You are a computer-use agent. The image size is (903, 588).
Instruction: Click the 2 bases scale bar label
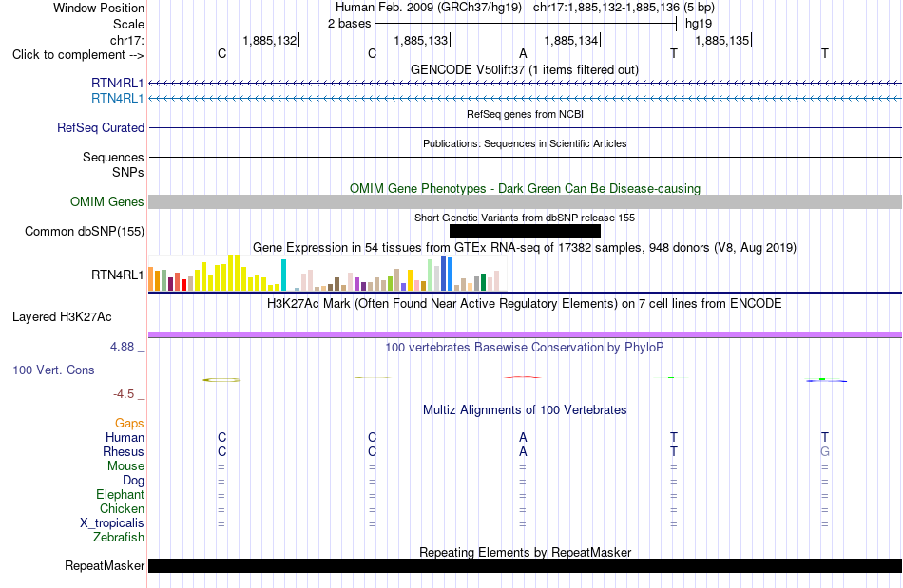pyautogui.click(x=350, y=24)
